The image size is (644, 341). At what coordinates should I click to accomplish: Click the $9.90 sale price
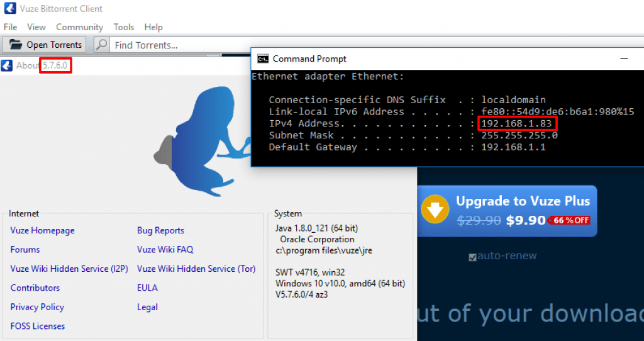(525, 221)
